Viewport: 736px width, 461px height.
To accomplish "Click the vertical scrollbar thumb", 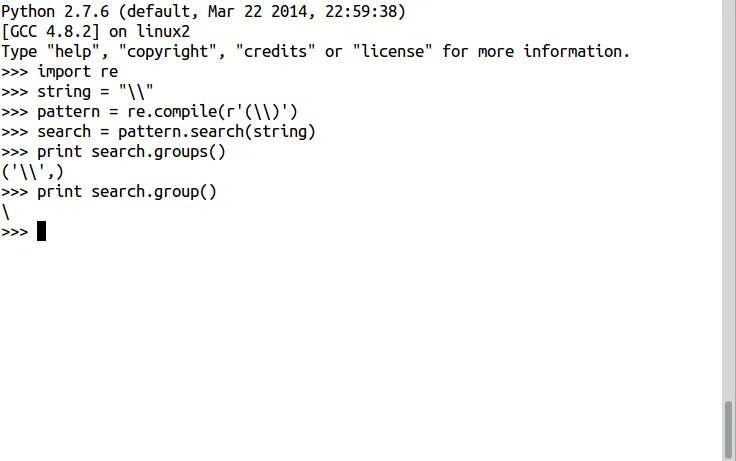I will (x=728, y=429).
